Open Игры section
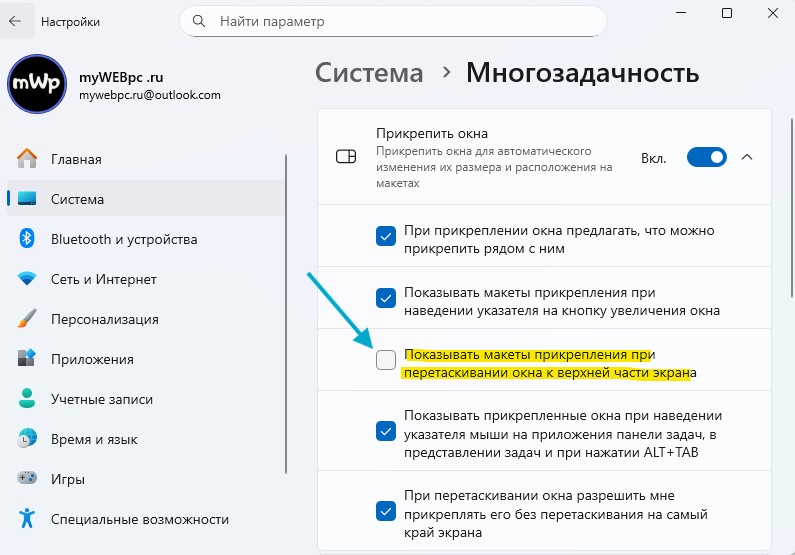This screenshot has width=795, height=555. coord(146,478)
